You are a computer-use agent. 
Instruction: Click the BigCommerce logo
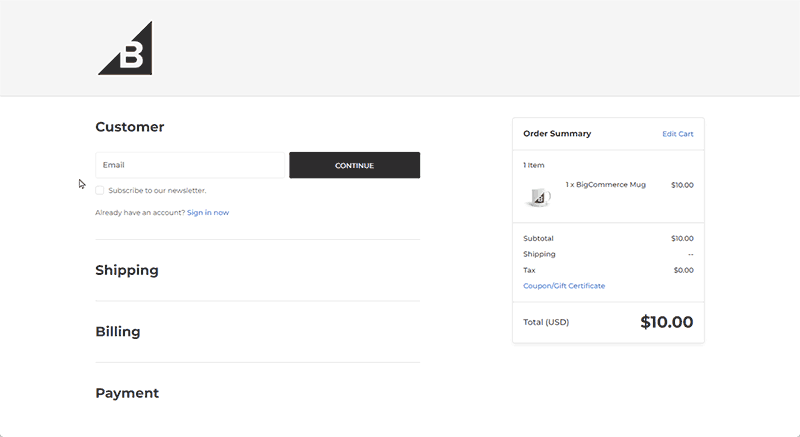pyautogui.click(x=125, y=48)
